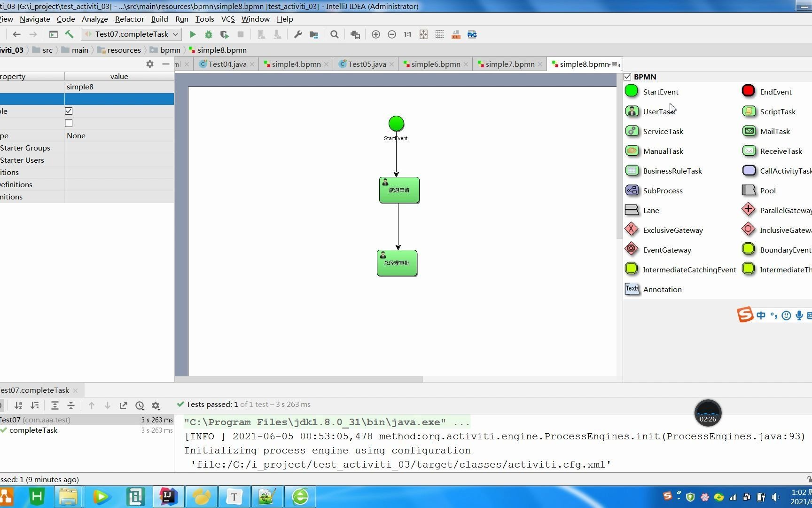Run Test07.completeTask with the green play button

coord(193,34)
